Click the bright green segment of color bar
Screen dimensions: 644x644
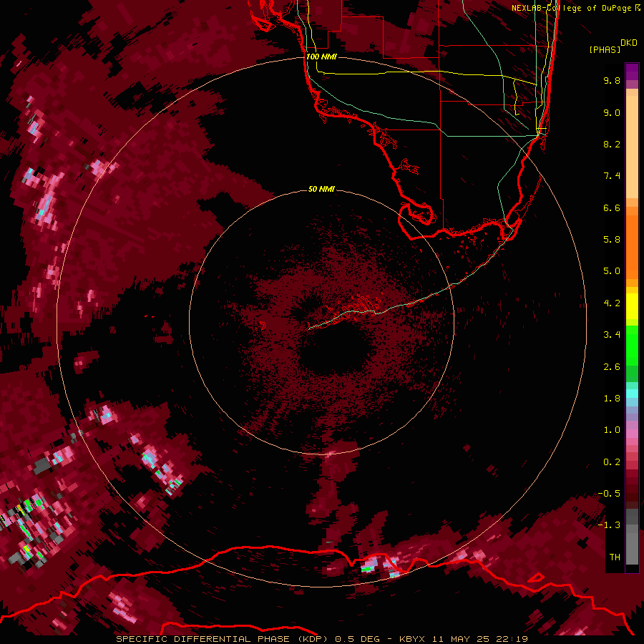click(632, 346)
